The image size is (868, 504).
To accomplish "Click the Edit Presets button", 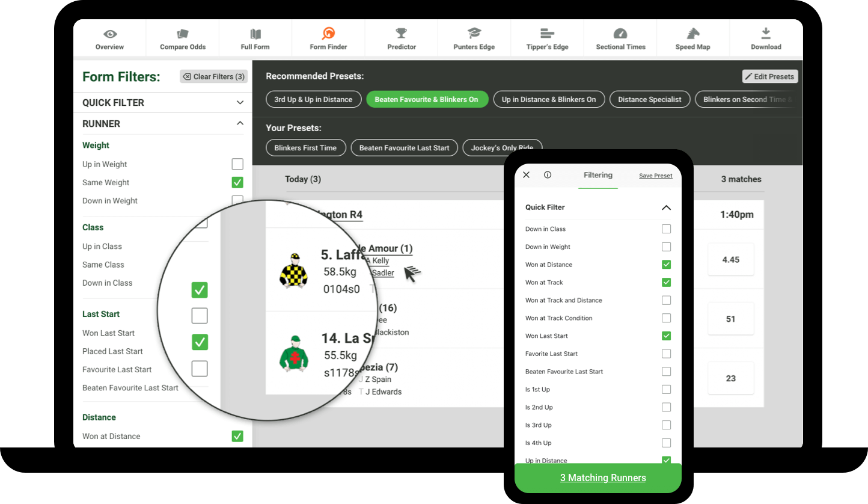I will 769,76.
